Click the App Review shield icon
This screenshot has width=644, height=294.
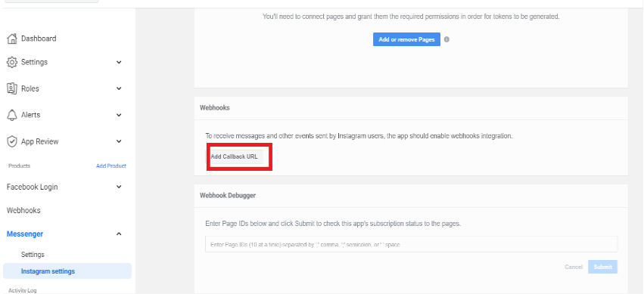(12, 141)
